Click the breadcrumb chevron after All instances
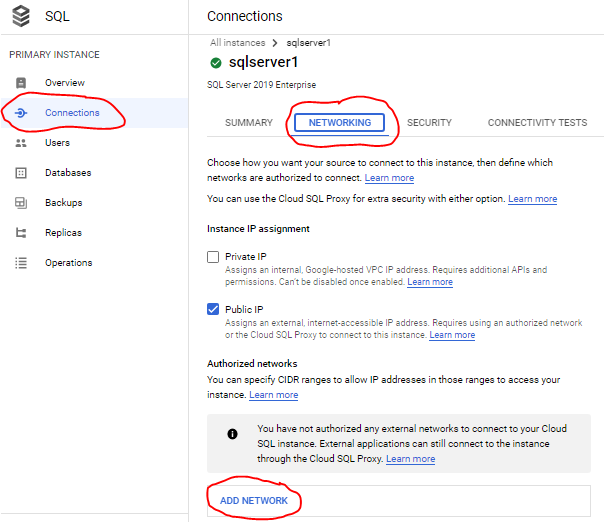Screen dimensions: 604x522 coord(275,43)
